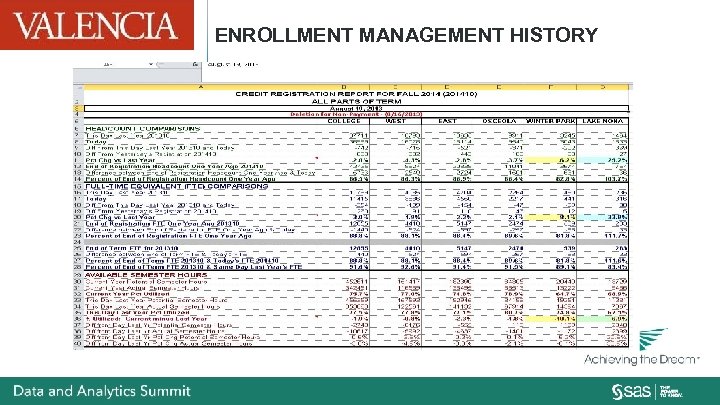720x405 pixels.
Task: Click the 'Current Year Pct Utilized' row label
Action: 127,294
